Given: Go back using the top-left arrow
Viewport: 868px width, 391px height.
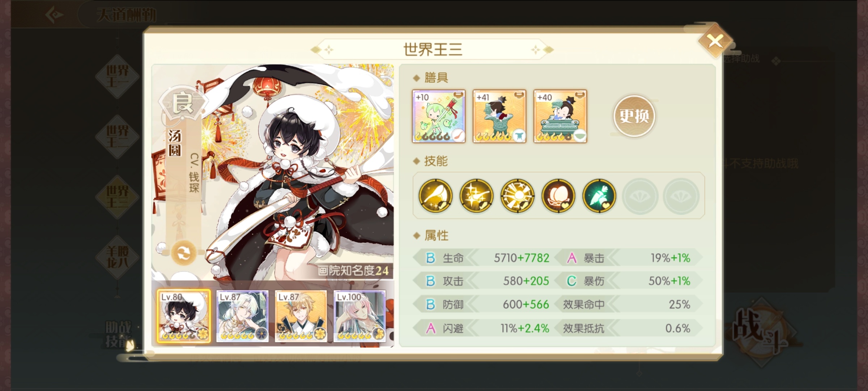Looking at the screenshot, I should coord(54,15).
